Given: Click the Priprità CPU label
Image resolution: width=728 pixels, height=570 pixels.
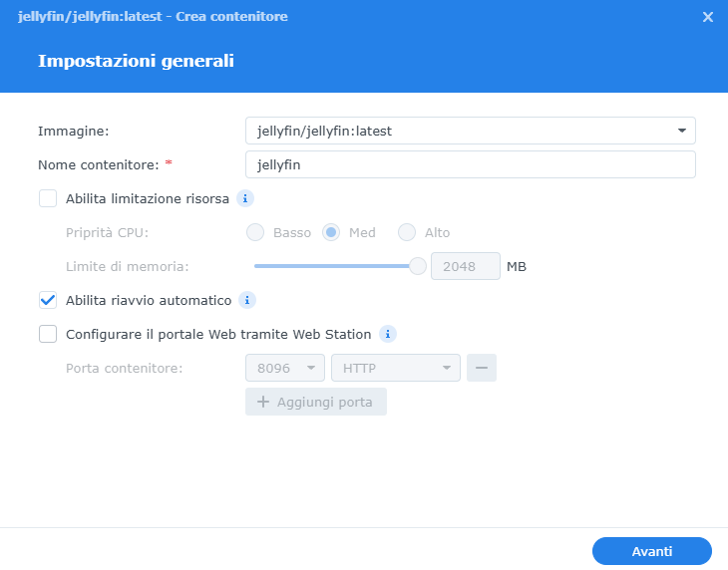Looking at the screenshot, I should [x=108, y=233].
